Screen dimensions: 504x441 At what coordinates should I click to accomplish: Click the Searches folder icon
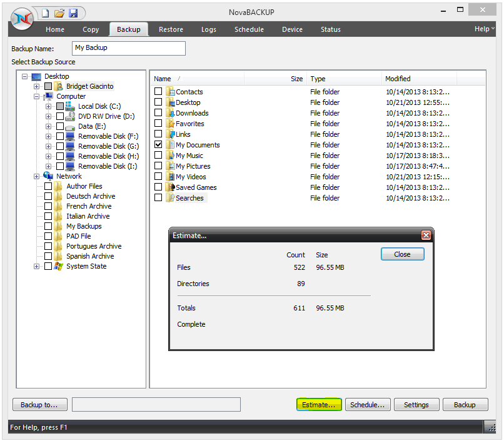click(x=170, y=198)
